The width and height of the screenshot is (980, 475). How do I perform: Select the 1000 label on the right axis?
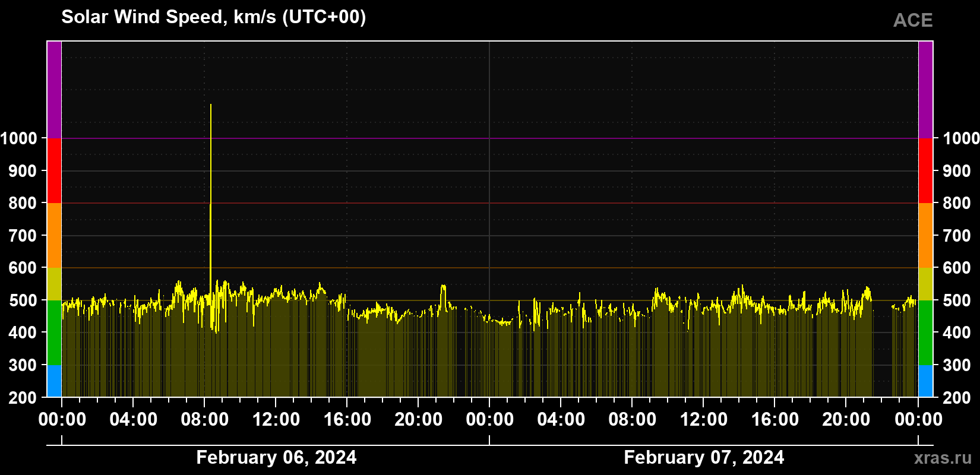(x=961, y=138)
